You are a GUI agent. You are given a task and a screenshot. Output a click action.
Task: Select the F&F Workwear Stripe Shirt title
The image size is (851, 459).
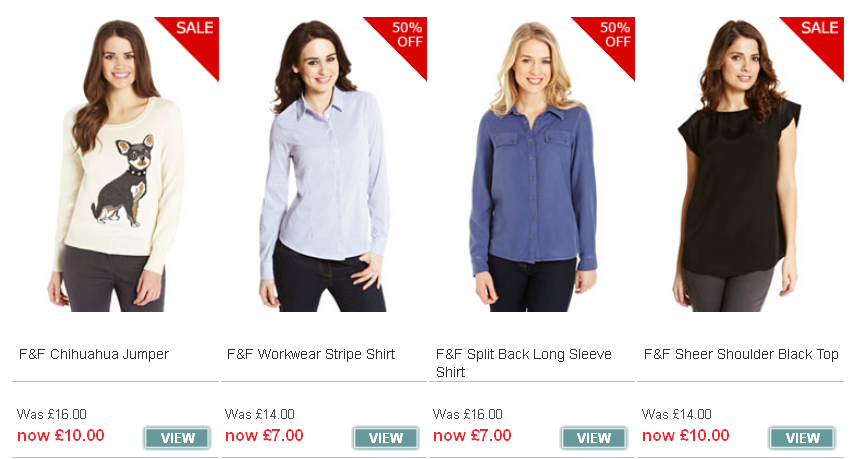pyautogui.click(x=311, y=354)
